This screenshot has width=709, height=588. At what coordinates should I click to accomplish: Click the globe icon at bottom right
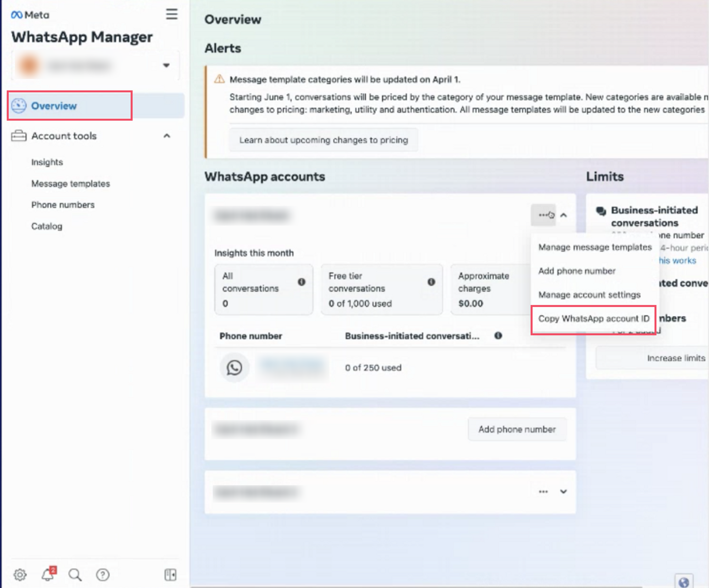pos(684,582)
